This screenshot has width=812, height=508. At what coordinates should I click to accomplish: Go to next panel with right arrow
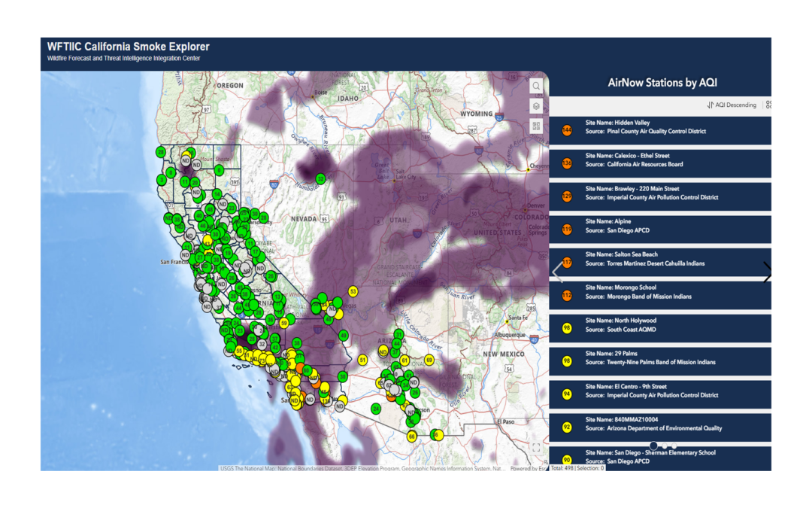click(766, 272)
